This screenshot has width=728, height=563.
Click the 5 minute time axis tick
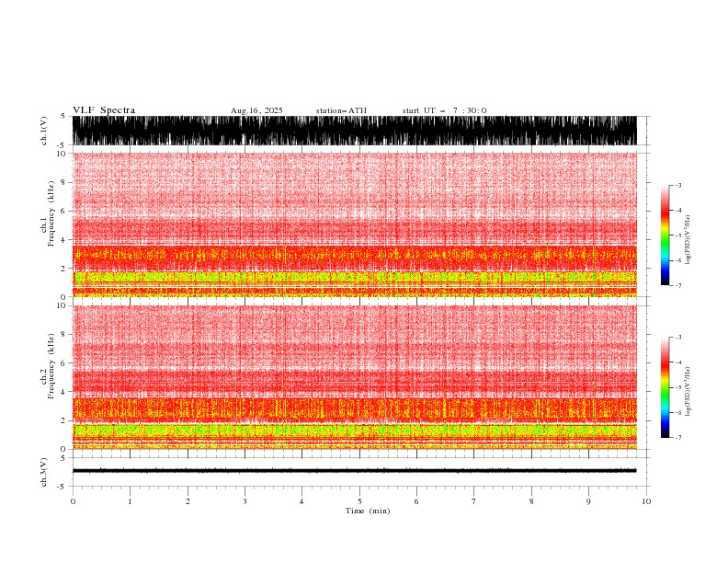pyautogui.click(x=359, y=501)
